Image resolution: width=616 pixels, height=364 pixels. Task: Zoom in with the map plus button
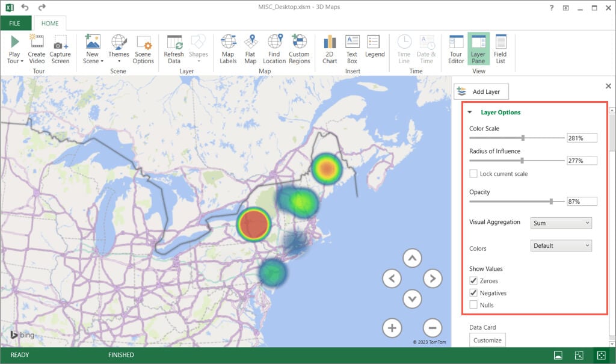point(392,328)
